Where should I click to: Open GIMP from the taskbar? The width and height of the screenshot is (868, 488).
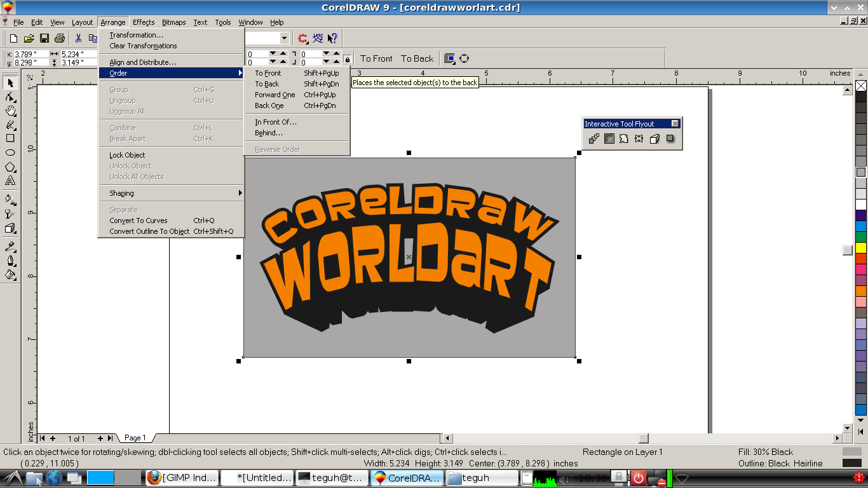182,477
